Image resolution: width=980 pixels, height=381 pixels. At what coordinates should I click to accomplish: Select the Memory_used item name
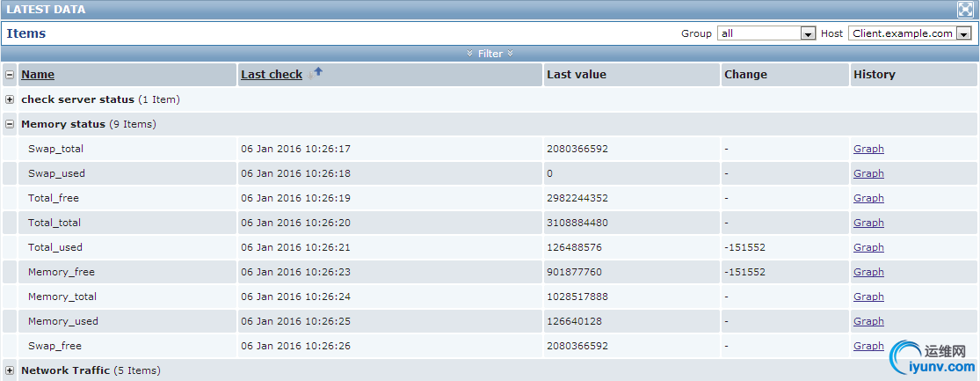[x=63, y=321]
